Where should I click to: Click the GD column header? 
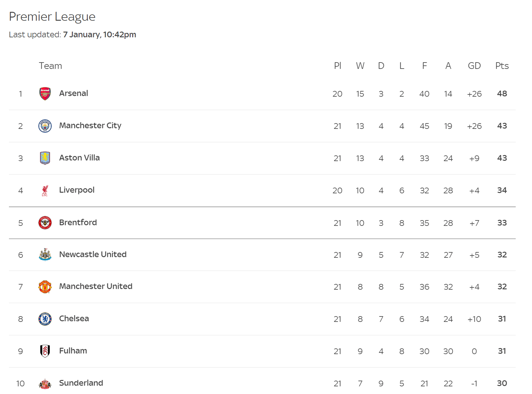click(x=474, y=66)
